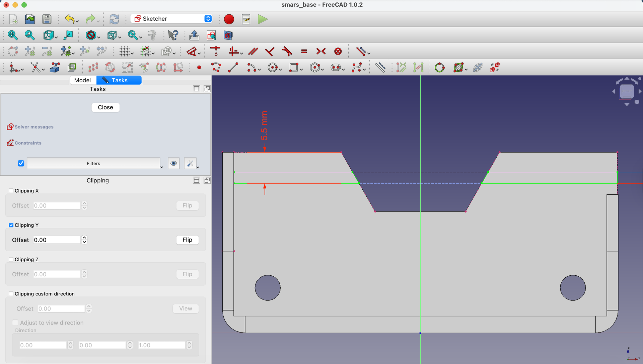
Task: Toggle the grid icon
Action: click(x=125, y=51)
